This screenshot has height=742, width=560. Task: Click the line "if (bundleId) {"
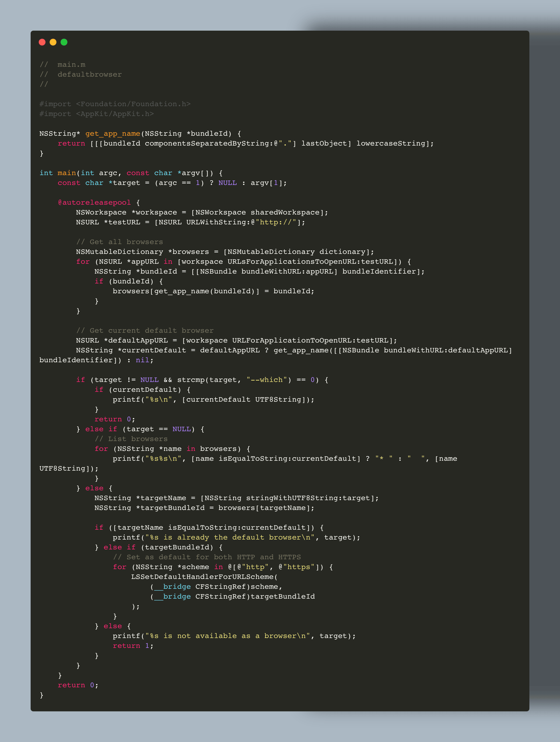point(129,281)
